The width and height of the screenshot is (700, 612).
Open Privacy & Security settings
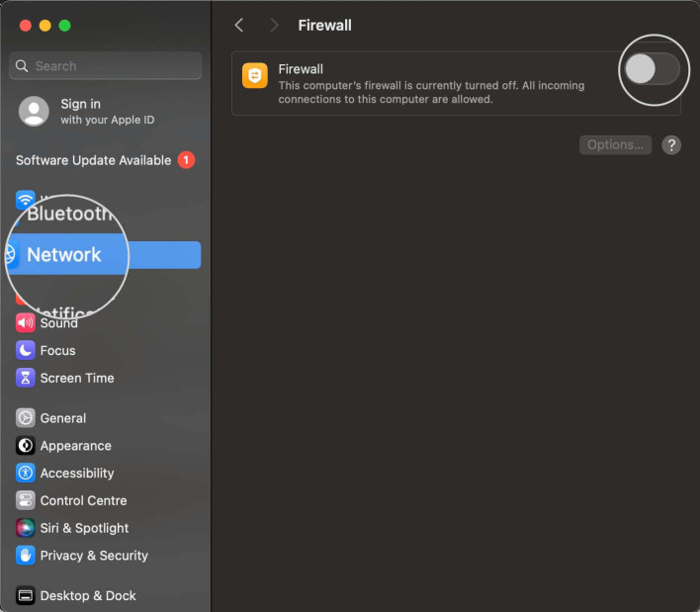(94, 556)
